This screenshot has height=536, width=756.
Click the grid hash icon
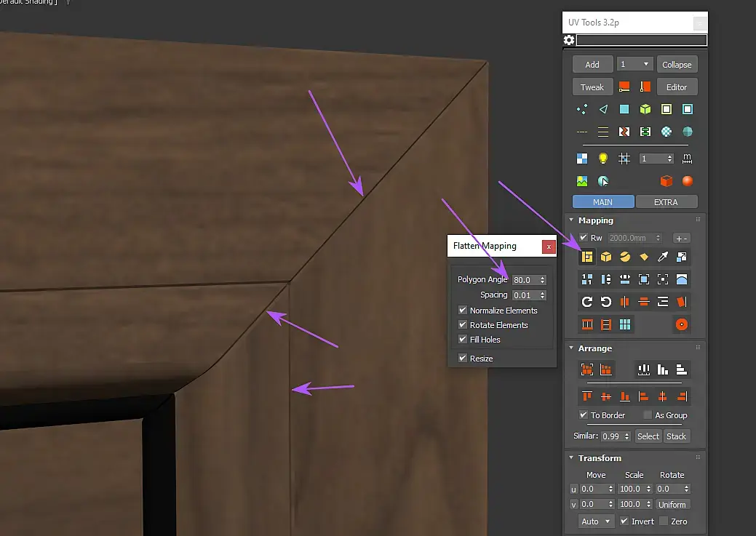pos(624,159)
